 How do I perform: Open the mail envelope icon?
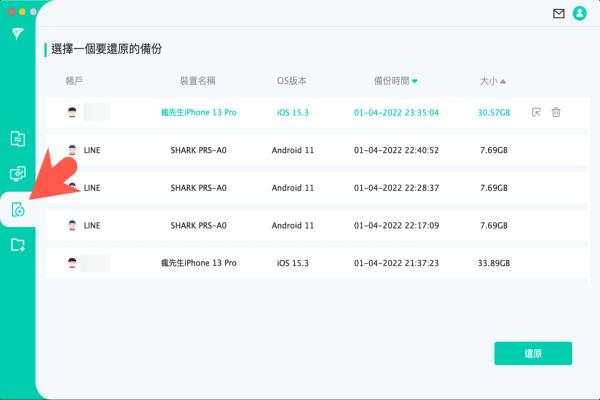coord(559,14)
